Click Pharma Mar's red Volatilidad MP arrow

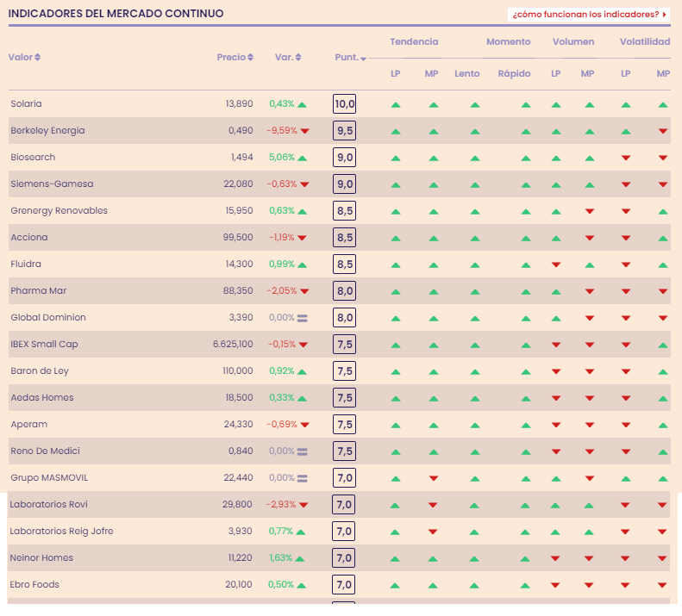(663, 291)
